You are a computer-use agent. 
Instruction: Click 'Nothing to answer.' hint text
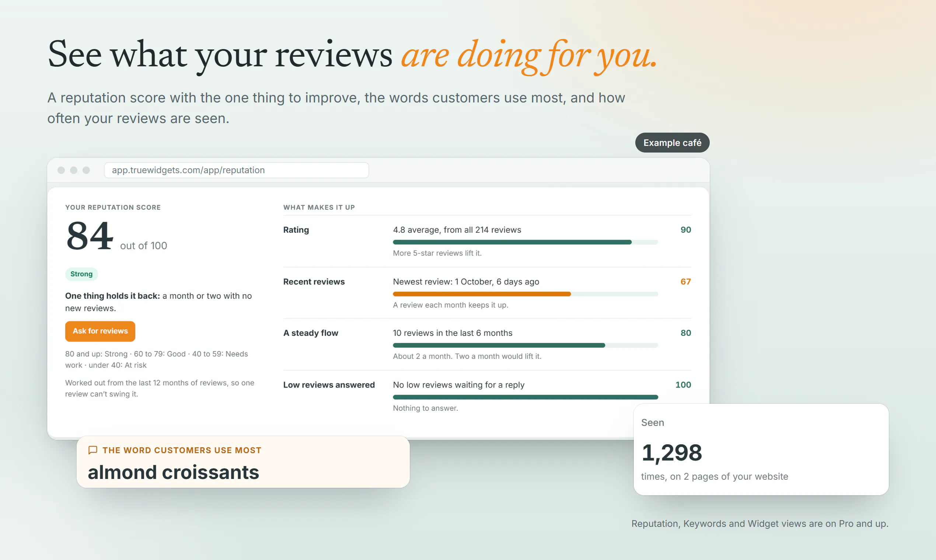425,408
